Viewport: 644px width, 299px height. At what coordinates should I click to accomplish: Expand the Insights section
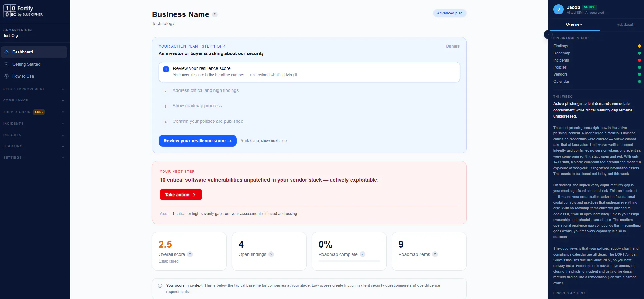coord(34,135)
